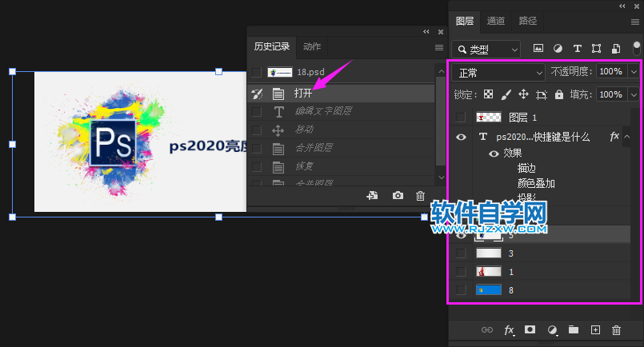Select 18.psd snapshot entry

pos(341,72)
